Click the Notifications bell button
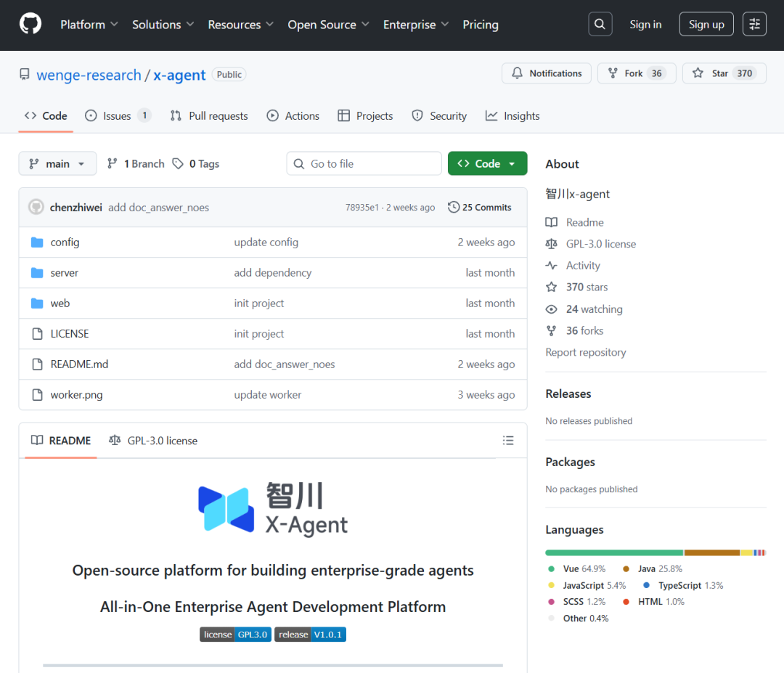784x673 pixels. tap(547, 73)
